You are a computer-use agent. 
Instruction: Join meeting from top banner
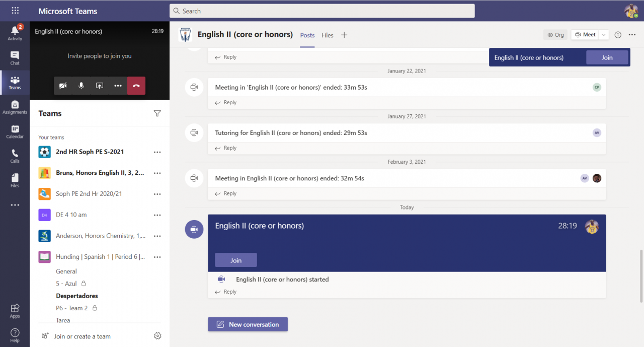[607, 57]
